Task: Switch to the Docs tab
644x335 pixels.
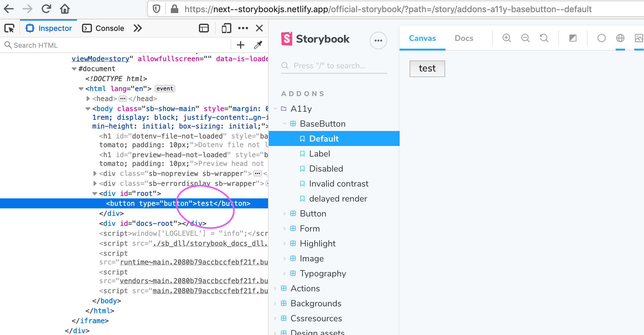Action: click(x=464, y=38)
